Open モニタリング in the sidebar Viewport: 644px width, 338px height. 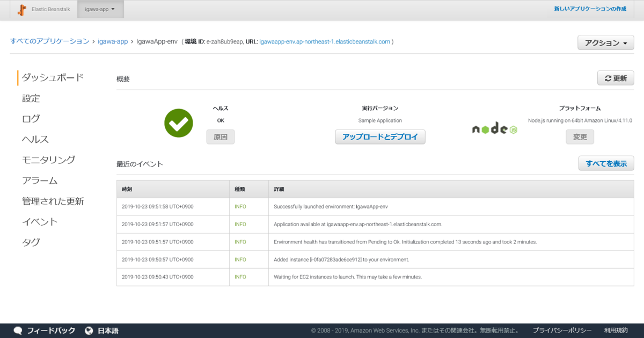(x=48, y=160)
